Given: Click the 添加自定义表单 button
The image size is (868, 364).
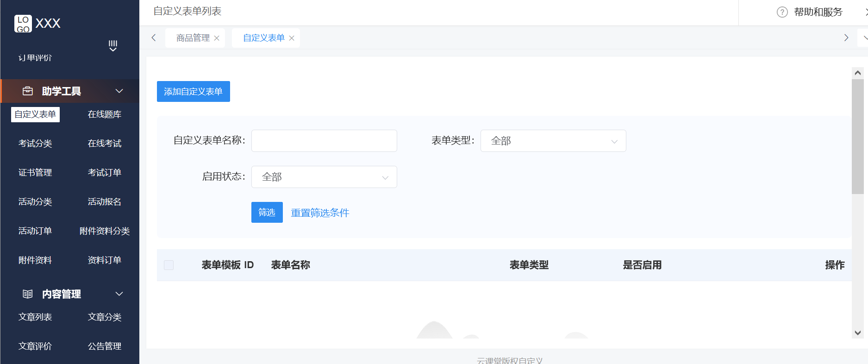Looking at the screenshot, I should click(x=193, y=92).
